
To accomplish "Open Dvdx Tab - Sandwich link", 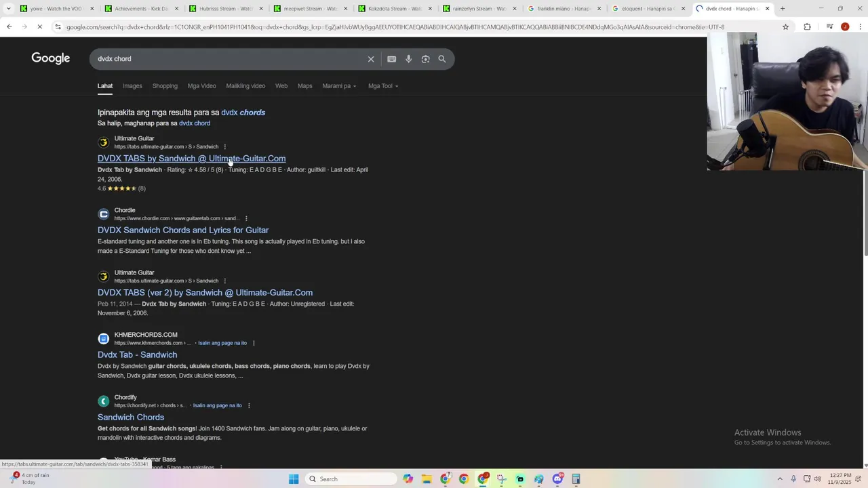I will coord(137,355).
